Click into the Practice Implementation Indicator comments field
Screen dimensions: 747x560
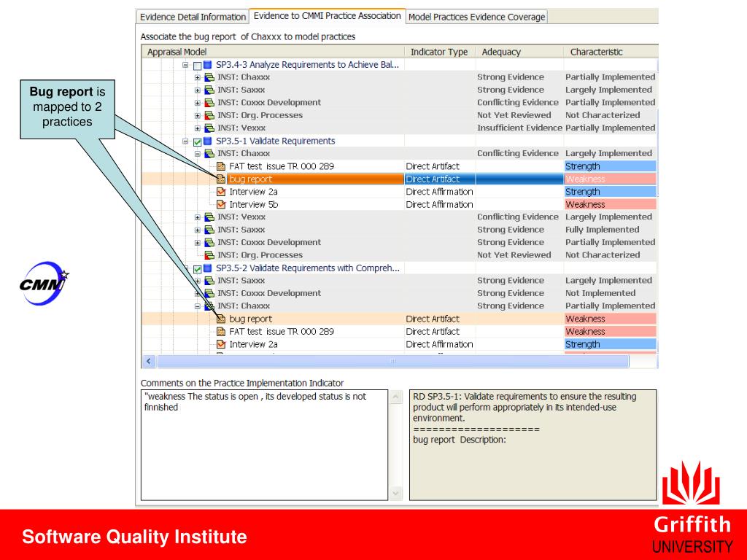point(264,446)
